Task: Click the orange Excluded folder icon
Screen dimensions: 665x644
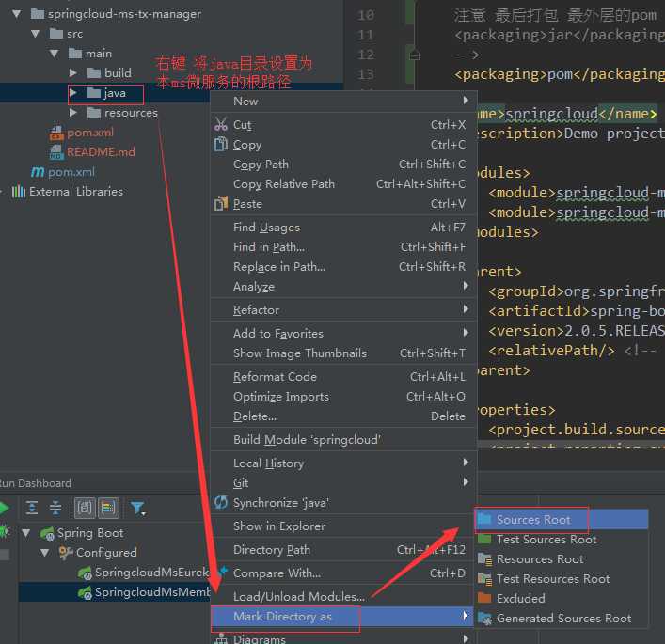Action: (x=483, y=598)
